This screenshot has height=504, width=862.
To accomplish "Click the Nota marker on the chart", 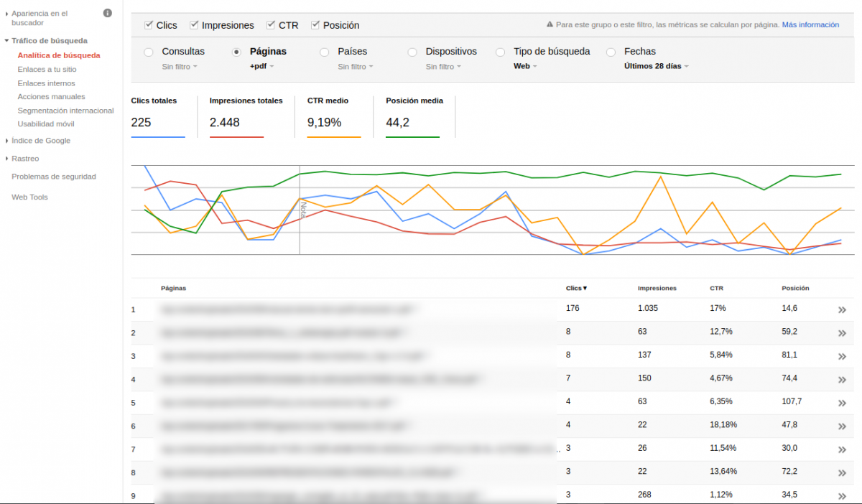I will point(303,209).
